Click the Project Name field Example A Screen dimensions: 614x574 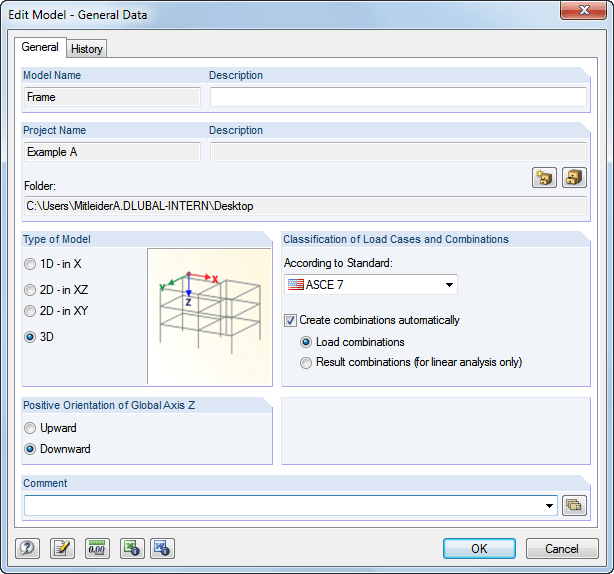point(112,152)
